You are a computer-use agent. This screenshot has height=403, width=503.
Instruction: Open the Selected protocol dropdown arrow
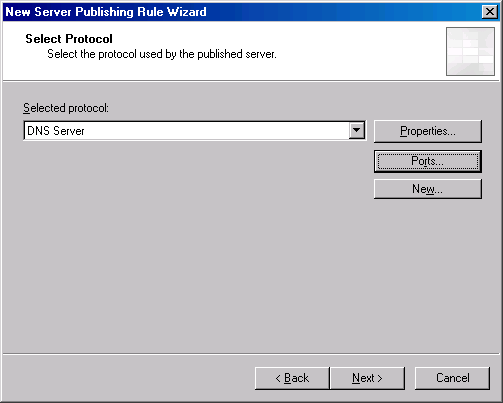[356, 130]
